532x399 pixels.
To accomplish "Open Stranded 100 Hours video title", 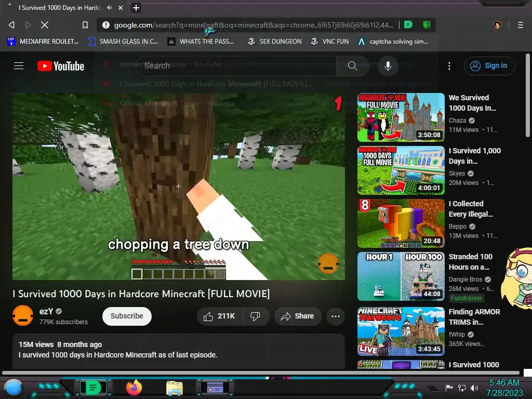I will [x=470, y=262].
